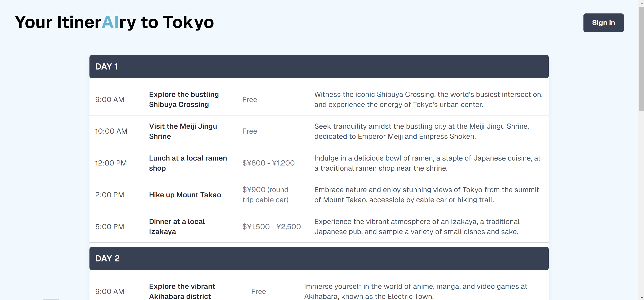Click the ¥1,500 - ¥2,500 Izakaya price
Viewport: 644px width, 300px height.
coord(271,226)
